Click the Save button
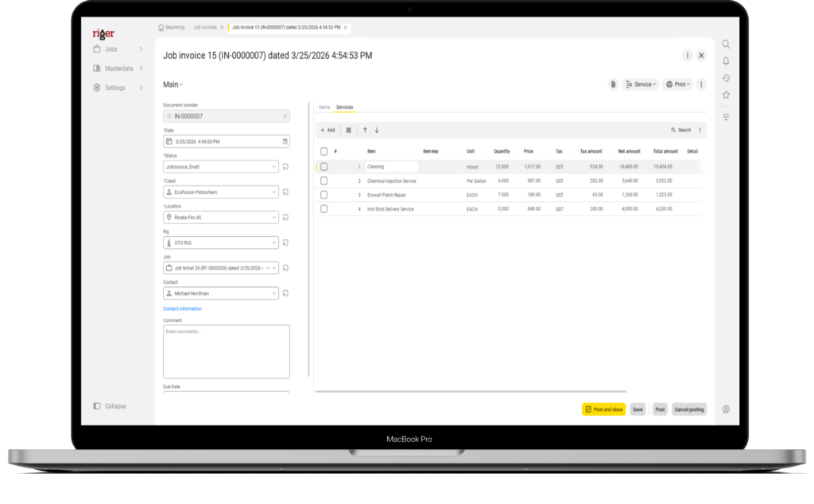814x504 pixels. [638, 409]
